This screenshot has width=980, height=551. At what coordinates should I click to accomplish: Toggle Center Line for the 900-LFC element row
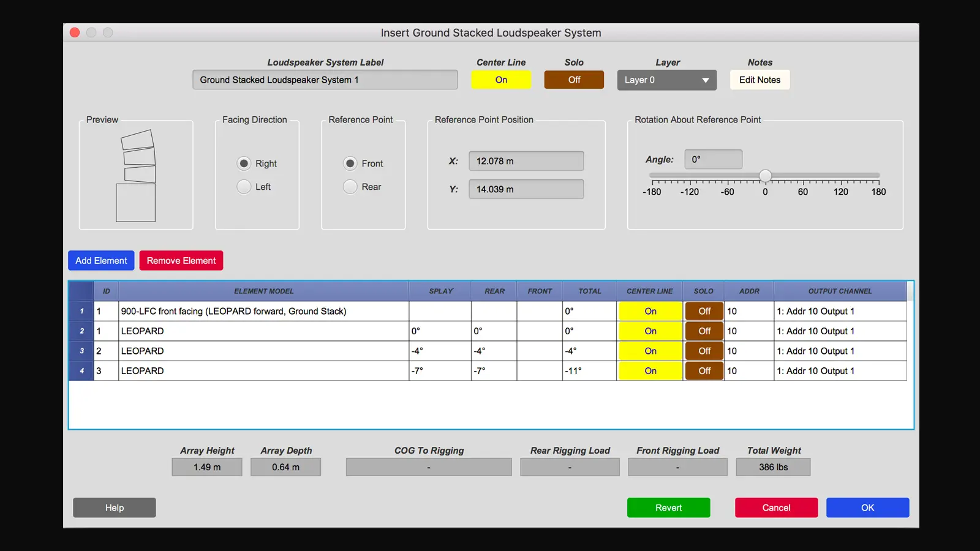[649, 311]
